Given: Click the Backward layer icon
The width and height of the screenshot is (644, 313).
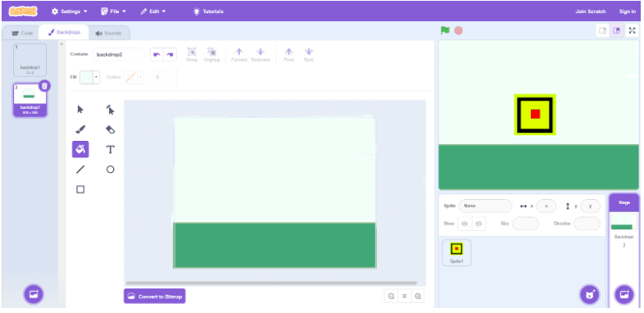Looking at the screenshot, I should coord(261,55).
